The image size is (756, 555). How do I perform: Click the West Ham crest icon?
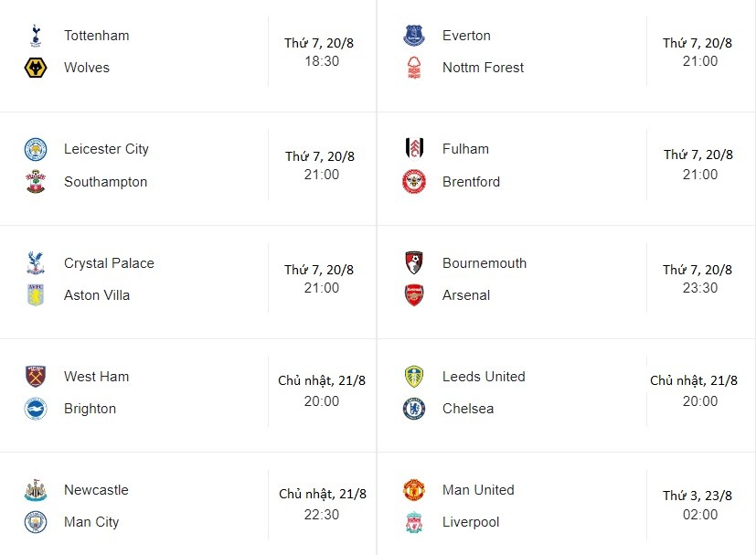pyautogui.click(x=36, y=377)
